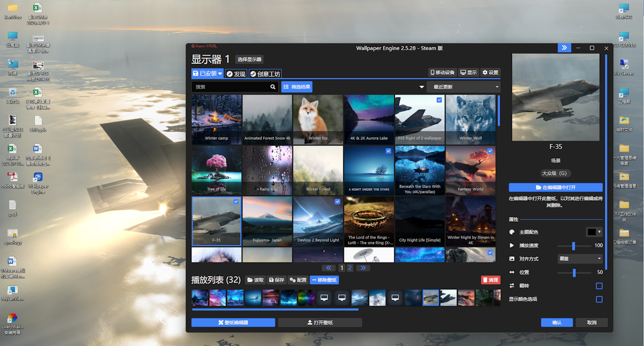The width and height of the screenshot is (644, 346).
Task: Uncheck the Fantasy World wallpaper checkbox
Action: click(490, 151)
